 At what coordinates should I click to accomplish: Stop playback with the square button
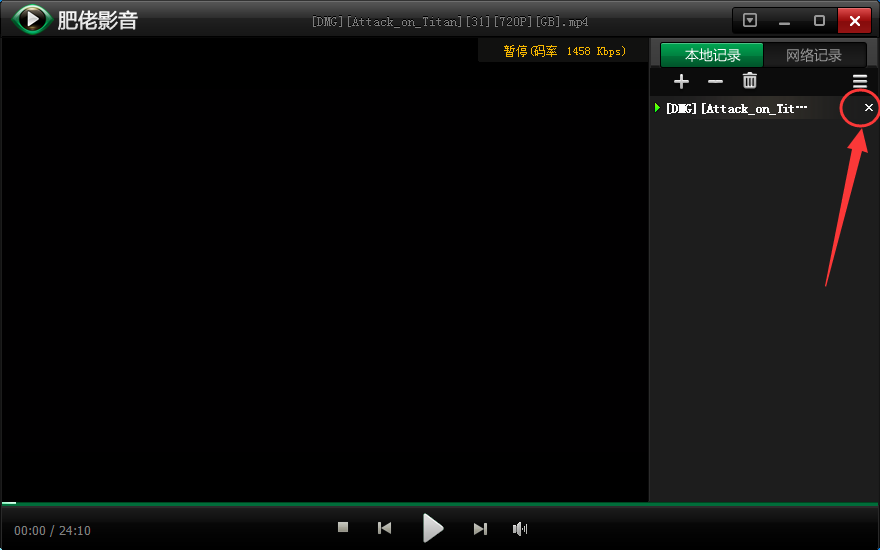coord(343,527)
